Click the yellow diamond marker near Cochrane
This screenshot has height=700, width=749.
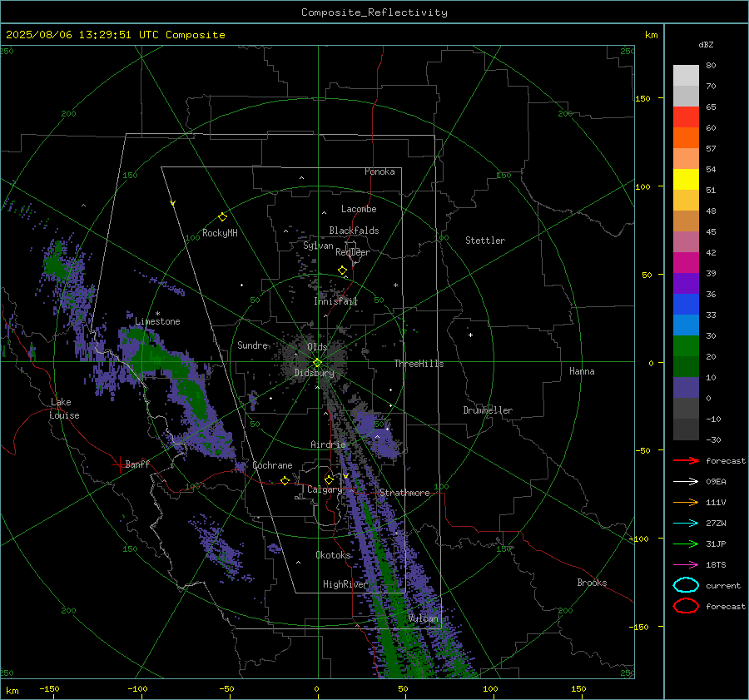click(285, 480)
